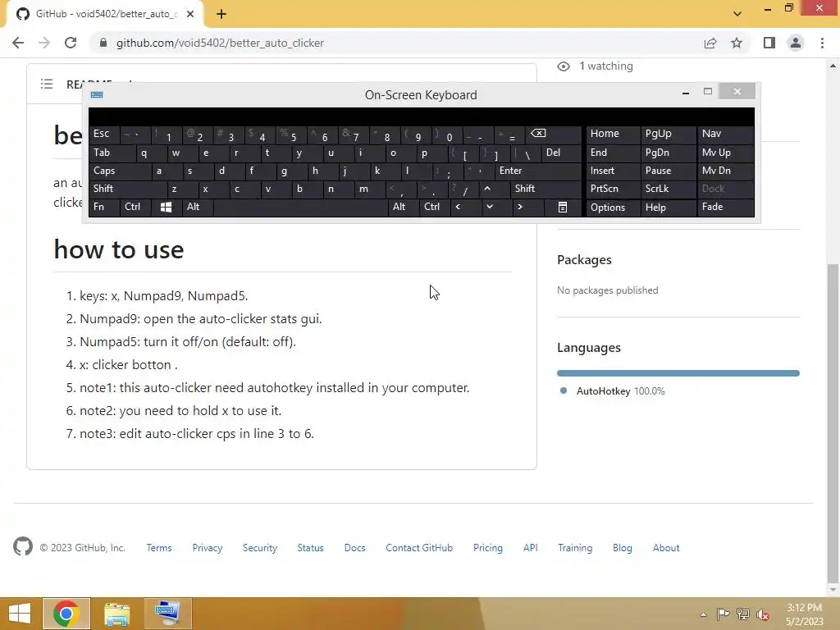Viewport: 840px width, 630px height.
Task: Click the taskbar clock and date
Action: pyautogui.click(x=804, y=614)
